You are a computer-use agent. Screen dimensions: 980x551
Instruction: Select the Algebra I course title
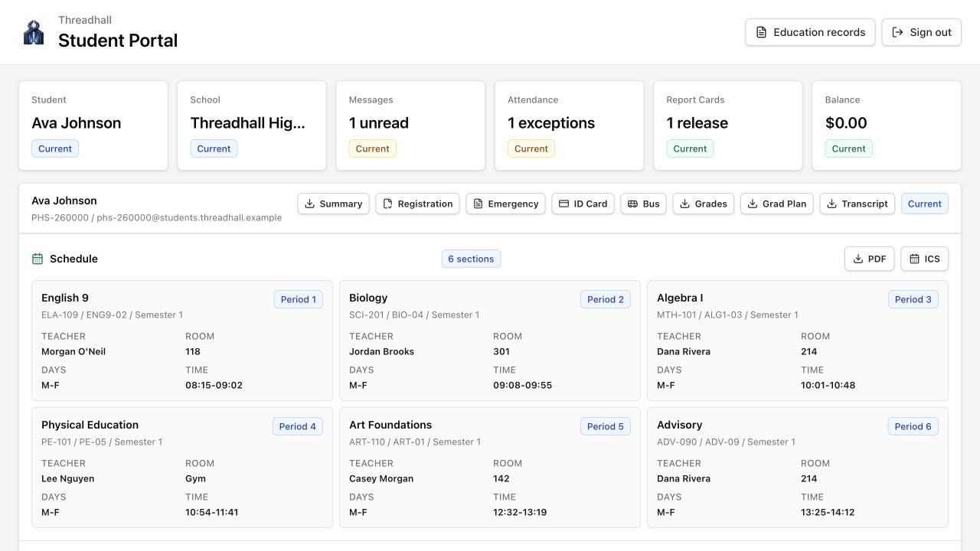pos(680,298)
